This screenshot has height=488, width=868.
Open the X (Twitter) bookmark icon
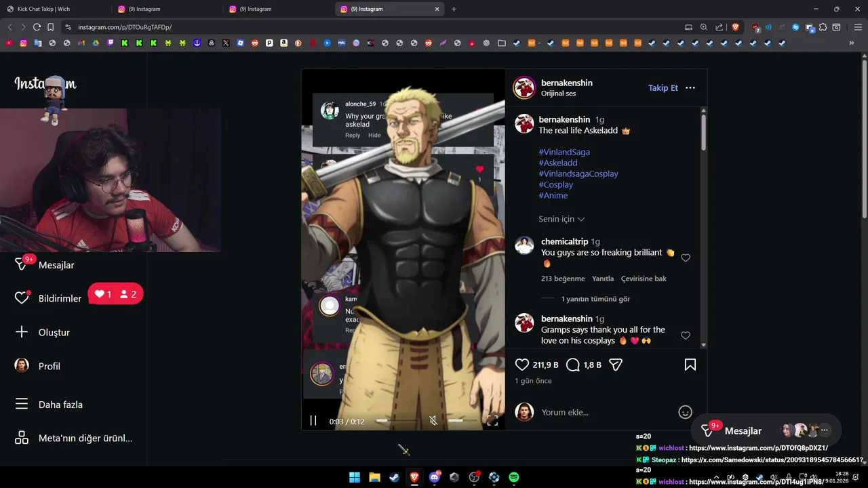pos(226,43)
